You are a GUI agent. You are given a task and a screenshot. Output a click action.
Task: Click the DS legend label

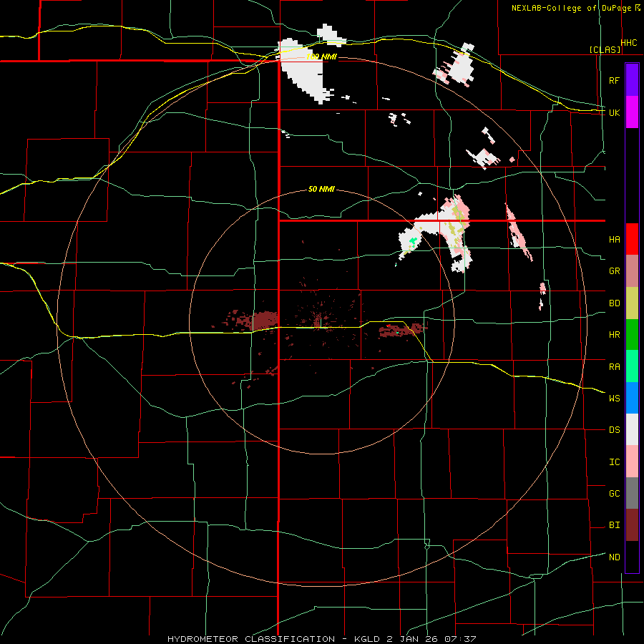coord(614,430)
